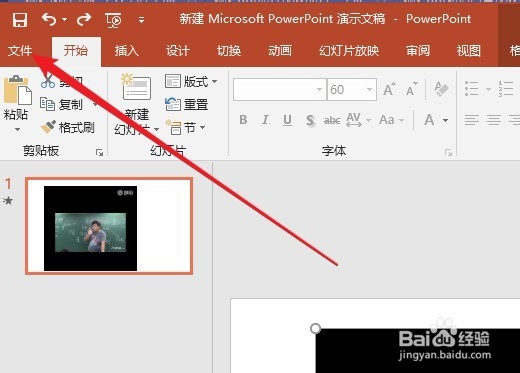
Task: Undo the last action
Action: [49, 19]
